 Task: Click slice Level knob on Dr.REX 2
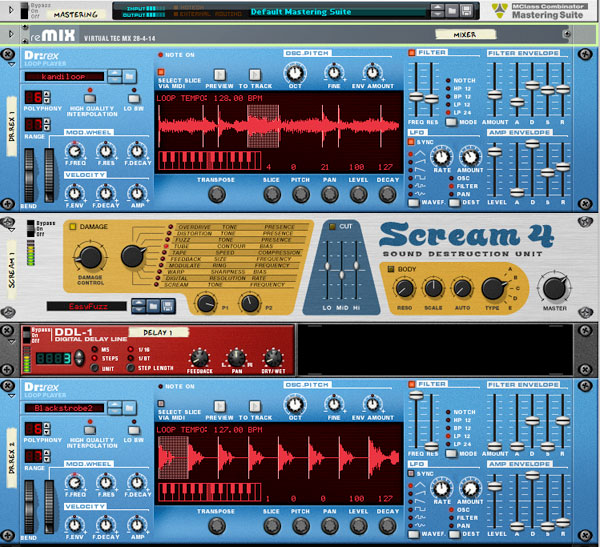click(x=359, y=526)
